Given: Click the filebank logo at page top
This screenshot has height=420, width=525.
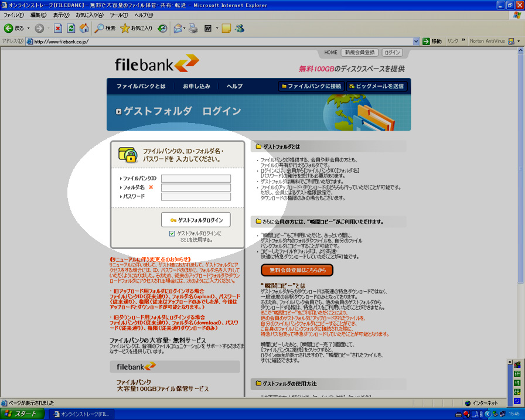Looking at the screenshot, I should pyautogui.click(x=156, y=64).
